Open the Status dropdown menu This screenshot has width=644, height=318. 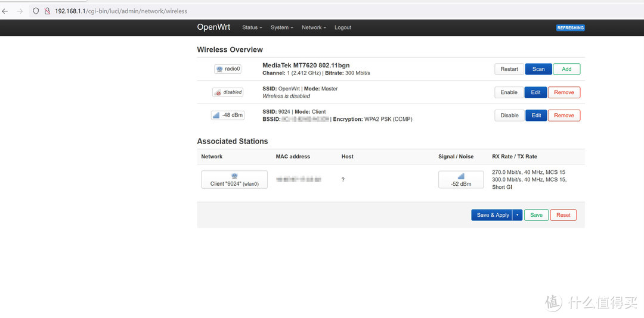coord(252,27)
